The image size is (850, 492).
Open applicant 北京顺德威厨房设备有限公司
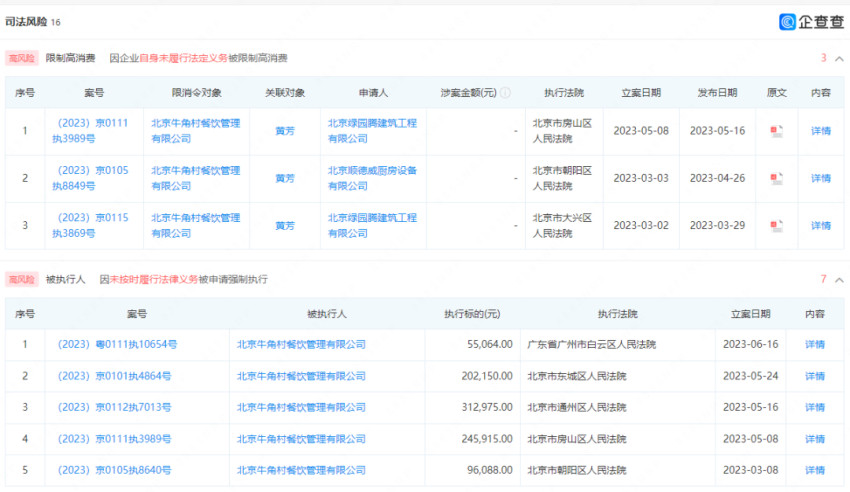372,178
